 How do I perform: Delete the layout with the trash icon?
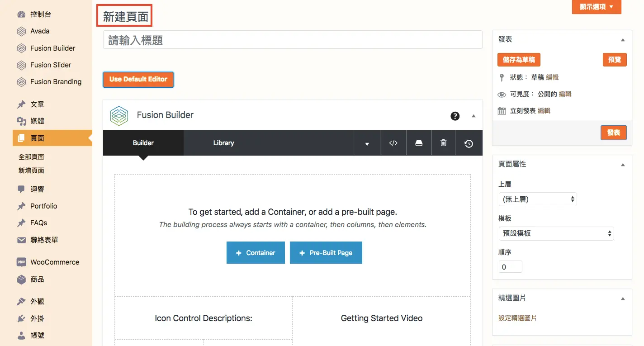pyautogui.click(x=443, y=143)
